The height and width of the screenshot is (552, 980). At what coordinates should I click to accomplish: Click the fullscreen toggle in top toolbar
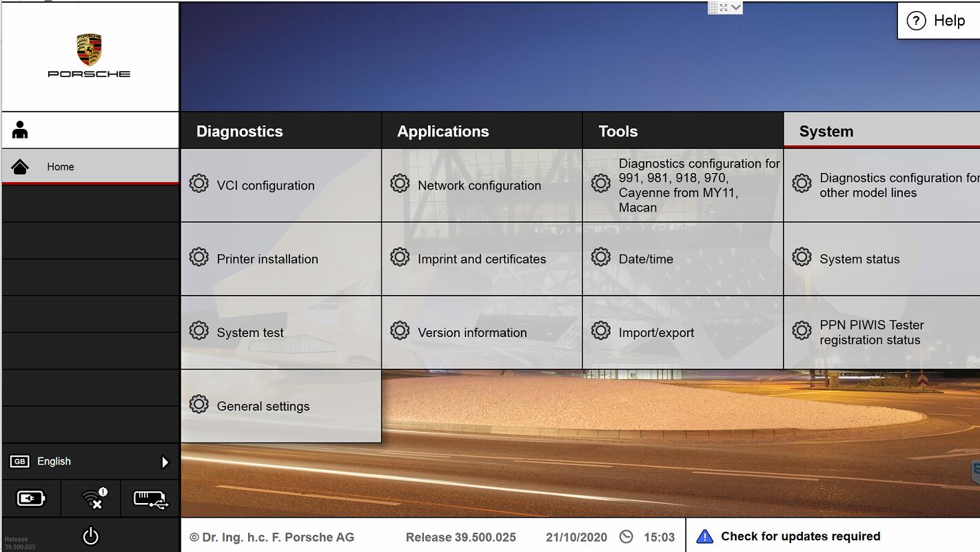click(x=724, y=8)
